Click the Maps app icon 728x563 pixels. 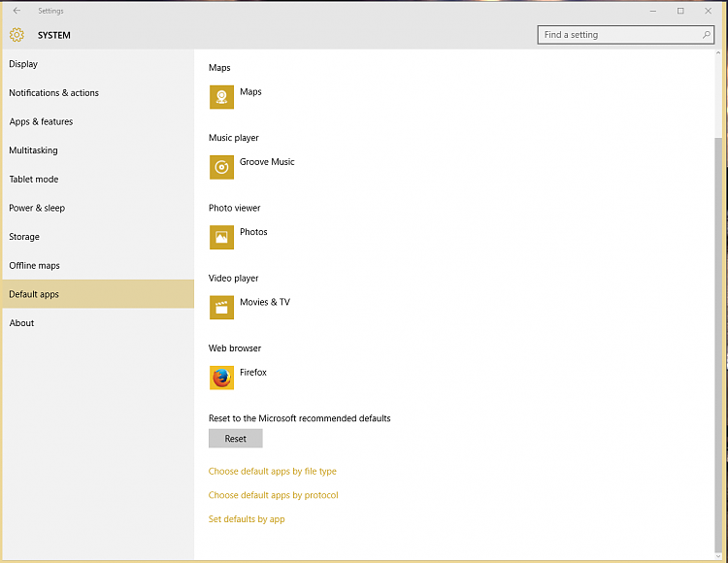221,97
